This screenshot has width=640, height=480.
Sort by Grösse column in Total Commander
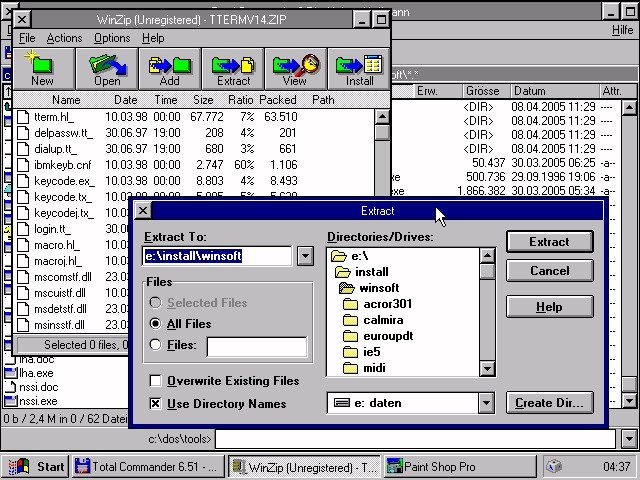pyautogui.click(x=486, y=91)
